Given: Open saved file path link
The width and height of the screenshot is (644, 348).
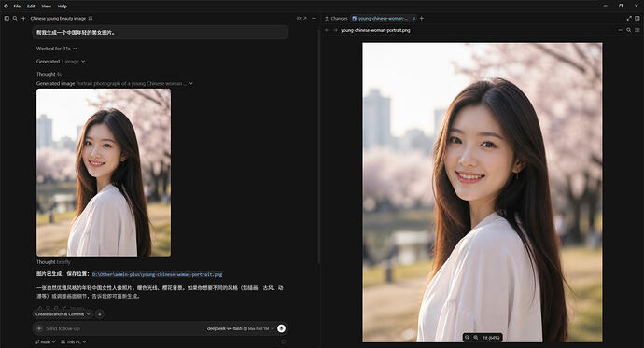Looking at the screenshot, I should 157,274.
